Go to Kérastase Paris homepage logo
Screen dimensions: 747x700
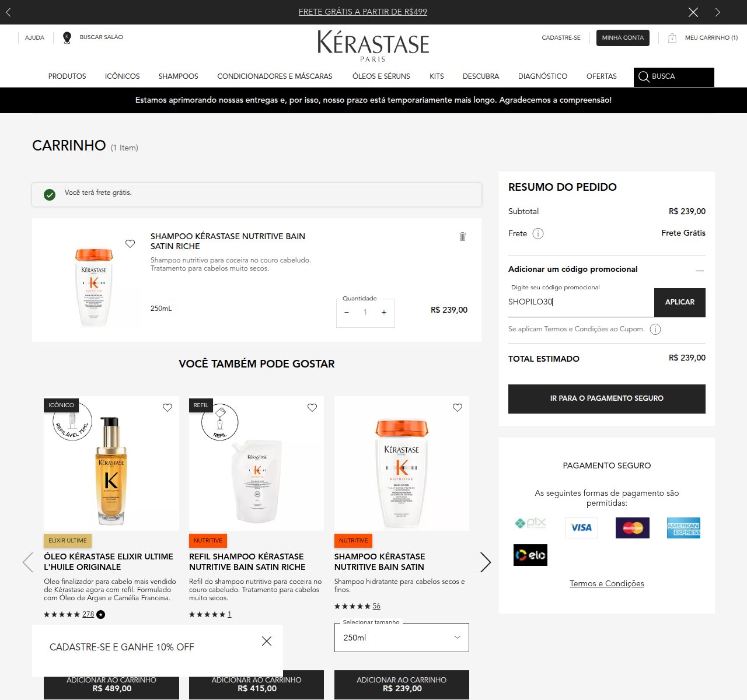point(373,46)
